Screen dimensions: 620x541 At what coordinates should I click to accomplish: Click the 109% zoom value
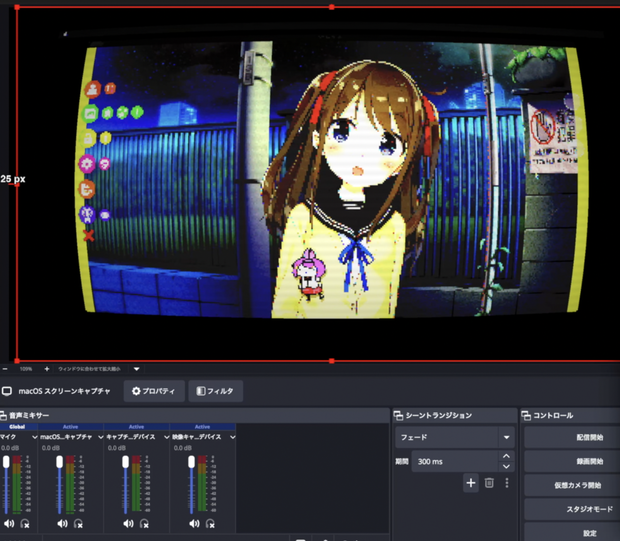26,369
